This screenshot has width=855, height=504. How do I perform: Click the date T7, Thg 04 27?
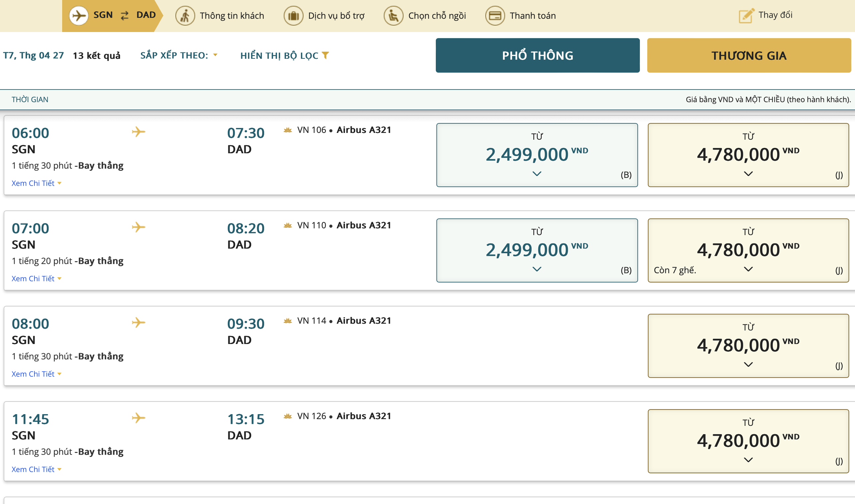tap(33, 55)
